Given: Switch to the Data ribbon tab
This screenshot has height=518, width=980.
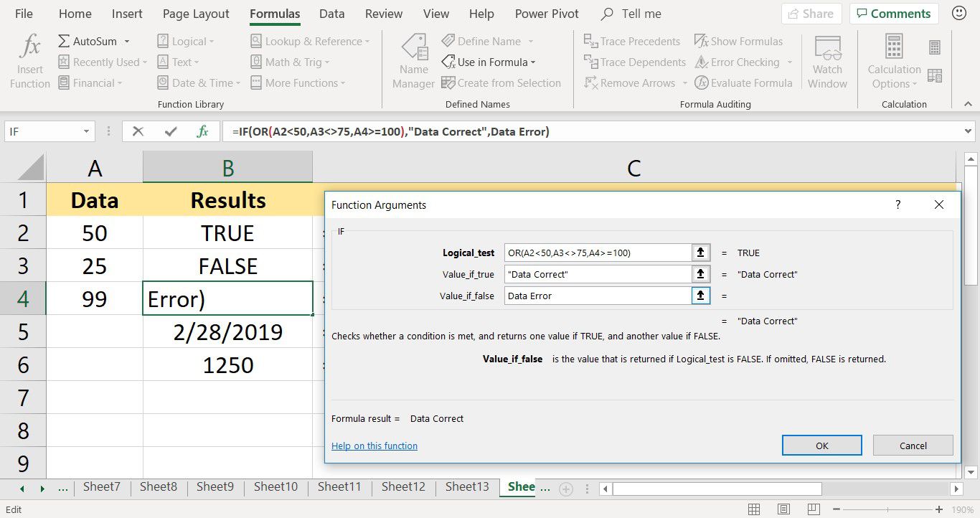Looking at the screenshot, I should (x=331, y=14).
